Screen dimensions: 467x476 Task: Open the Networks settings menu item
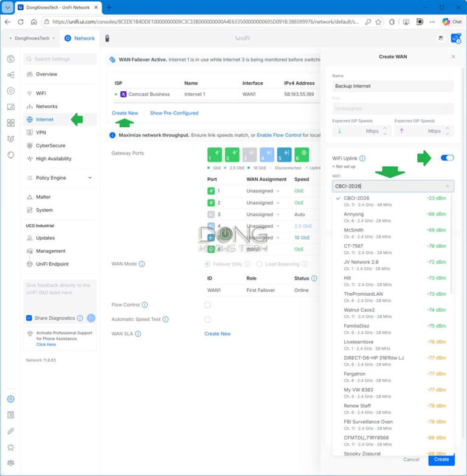click(x=60, y=107)
